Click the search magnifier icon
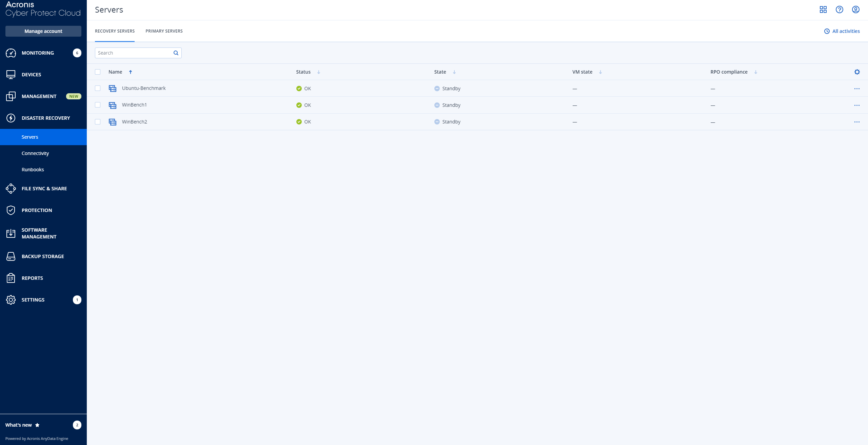 176,53
